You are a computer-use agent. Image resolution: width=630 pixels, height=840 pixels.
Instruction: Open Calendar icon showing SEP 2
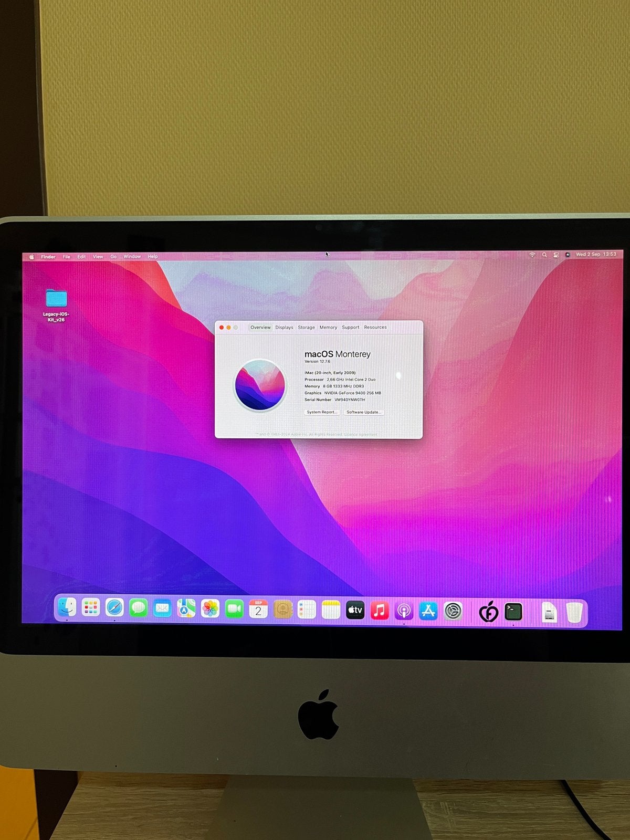258,610
